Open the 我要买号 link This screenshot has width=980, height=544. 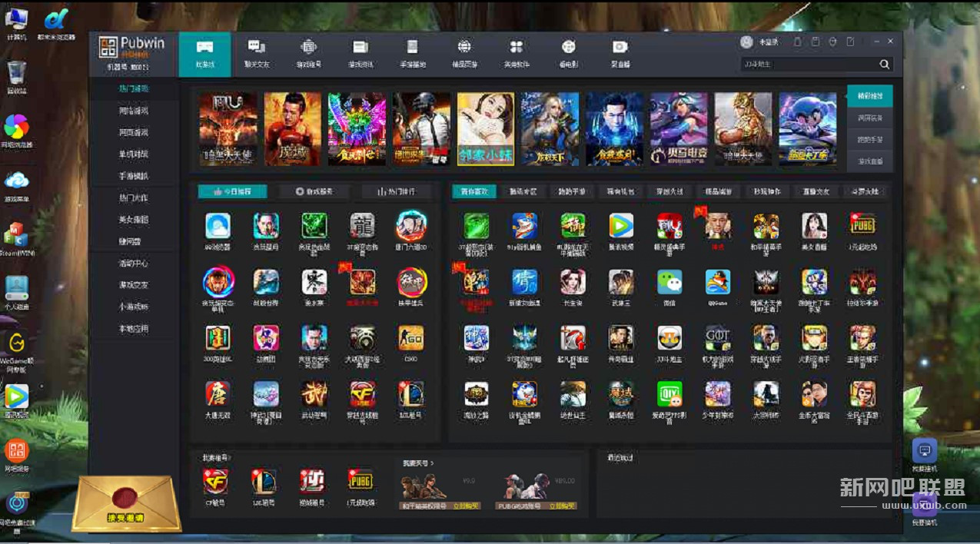(x=418, y=463)
